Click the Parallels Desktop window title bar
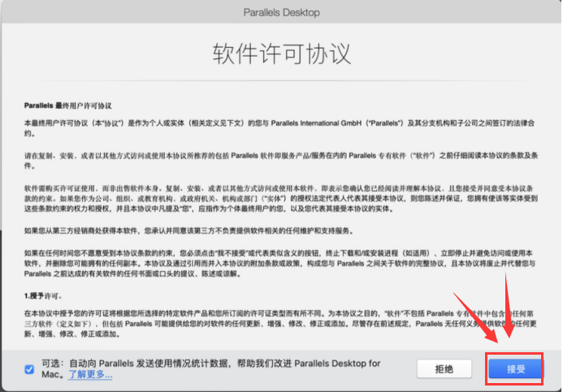The image size is (563, 392). pos(281,12)
